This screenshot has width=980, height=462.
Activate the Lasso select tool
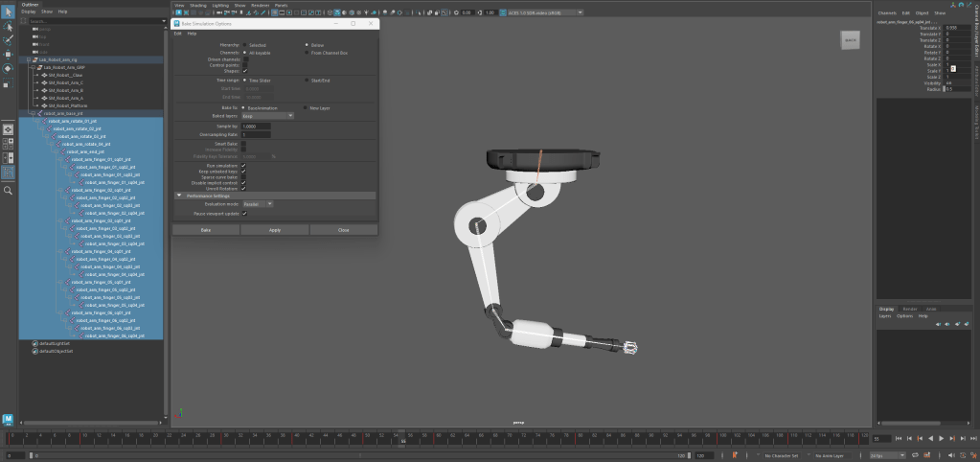[8, 26]
